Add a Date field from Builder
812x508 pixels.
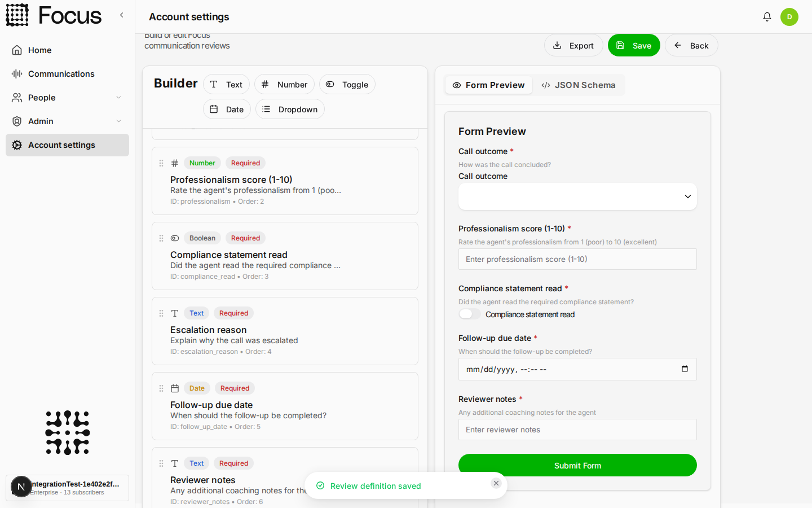click(x=227, y=109)
